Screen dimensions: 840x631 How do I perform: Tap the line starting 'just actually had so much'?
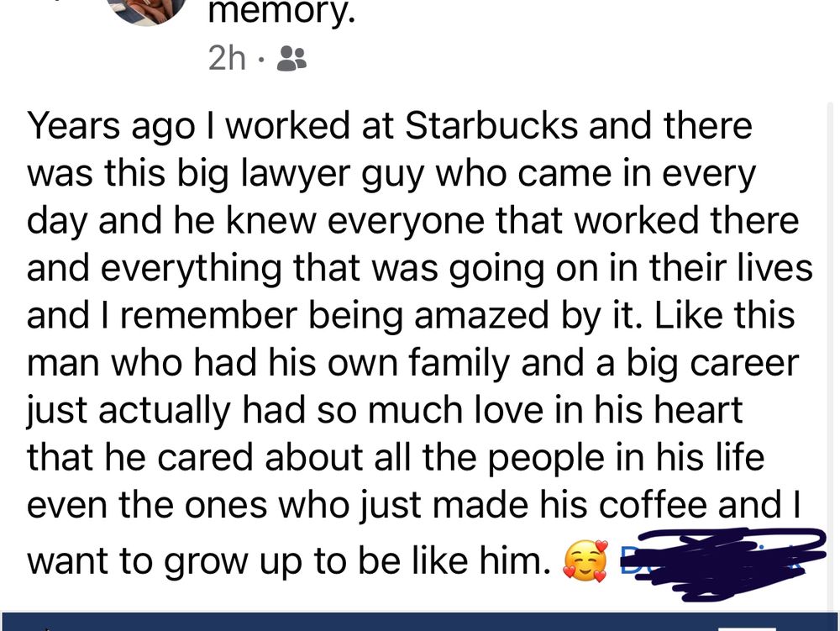point(385,410)
